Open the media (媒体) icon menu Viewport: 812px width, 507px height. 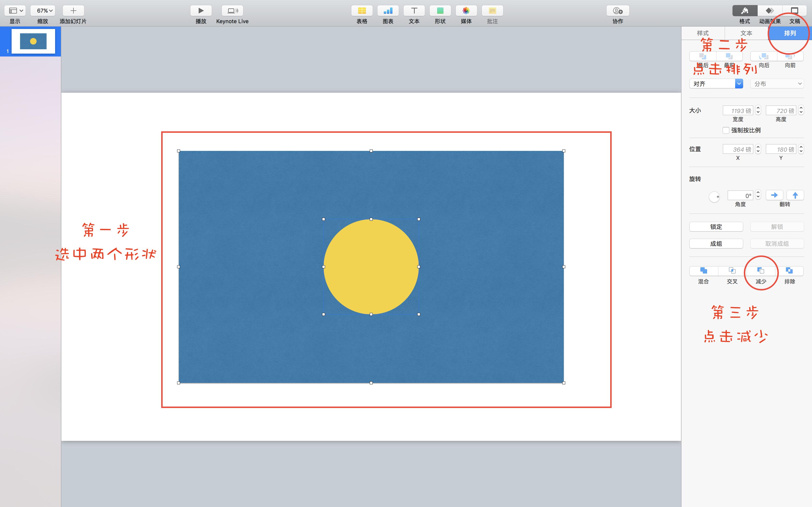(x=466, y=11)
